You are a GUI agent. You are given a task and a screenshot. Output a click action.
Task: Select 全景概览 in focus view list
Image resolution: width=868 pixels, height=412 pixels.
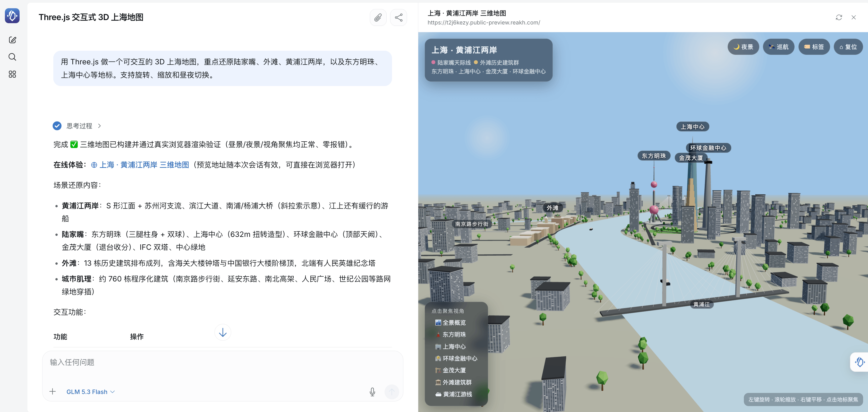[450, 323]
